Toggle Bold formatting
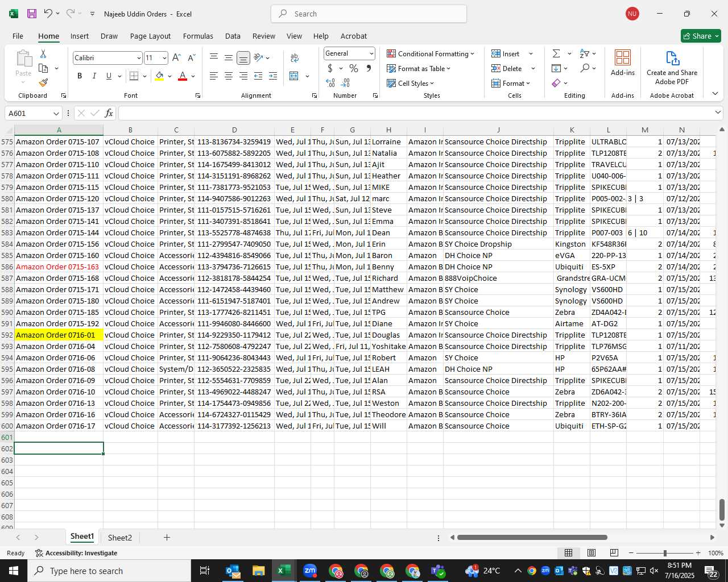Screen dimensions: 728x582 pos(80,76)
